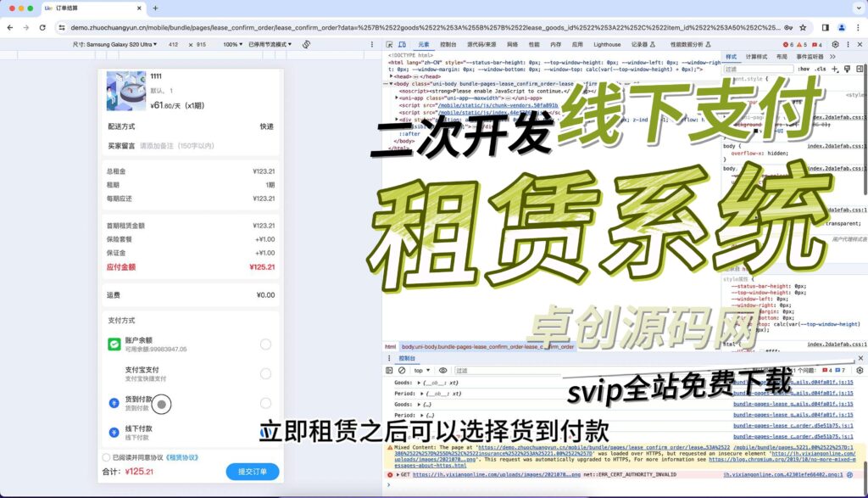
Task: Click the styles filter input field
Action: [759, 69]
